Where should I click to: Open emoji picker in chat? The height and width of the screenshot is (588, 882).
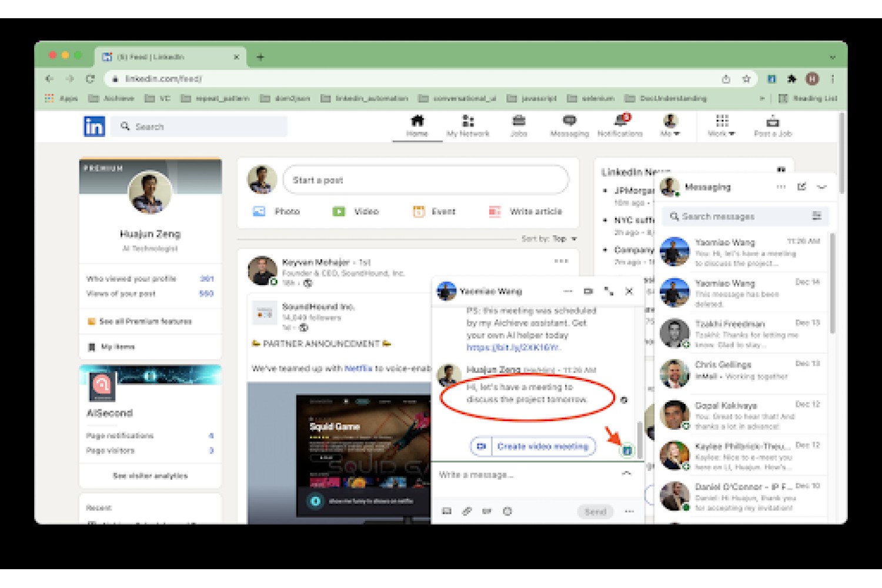point(507,511)
